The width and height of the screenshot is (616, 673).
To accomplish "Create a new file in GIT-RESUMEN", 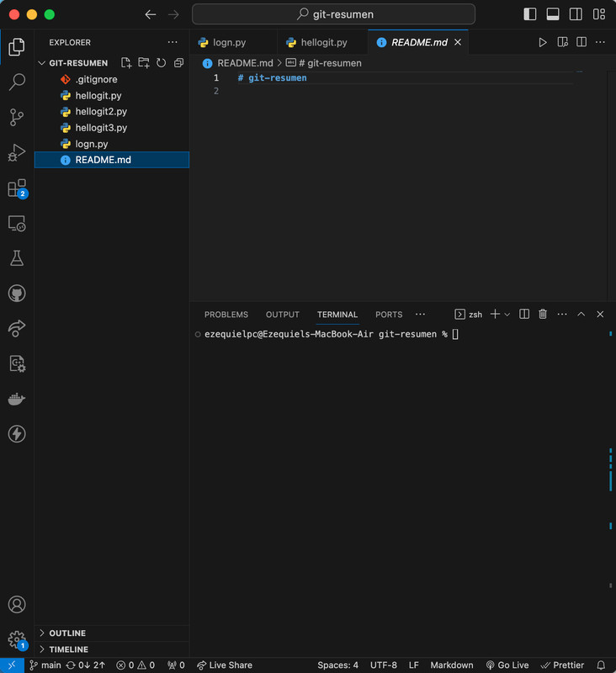I will (125, 63).
